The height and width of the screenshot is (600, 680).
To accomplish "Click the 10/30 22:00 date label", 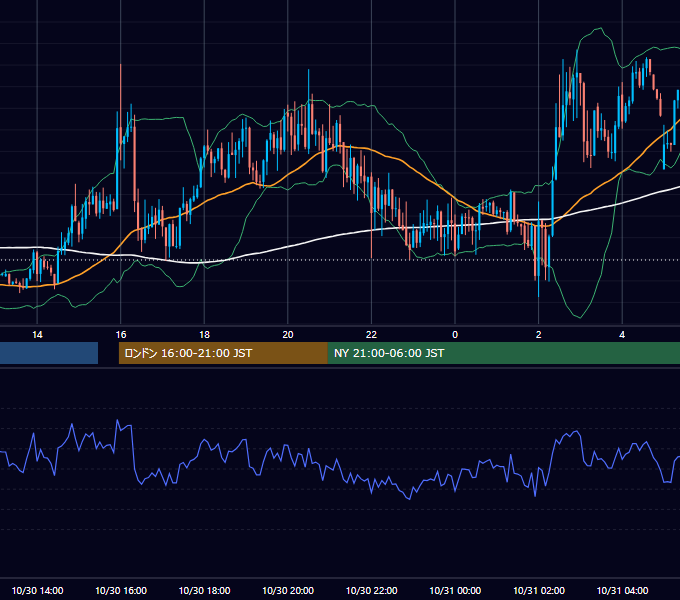I will click(371, 590).
